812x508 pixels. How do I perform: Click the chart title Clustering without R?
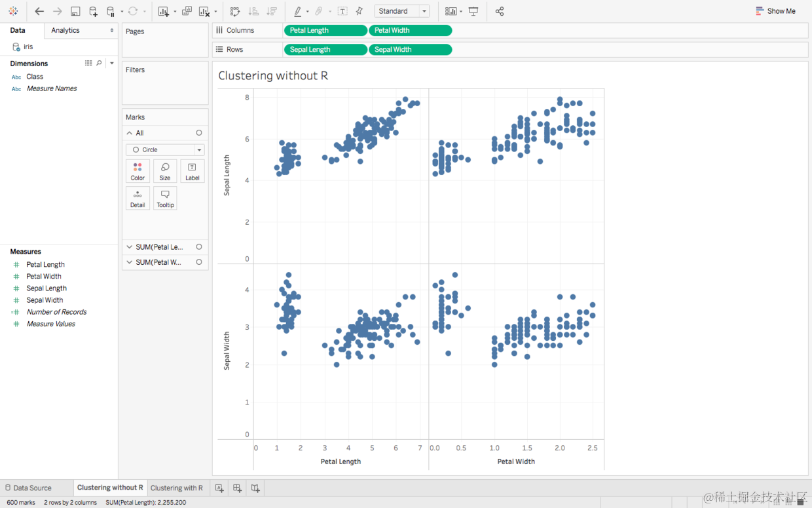[x=273, y=76]
